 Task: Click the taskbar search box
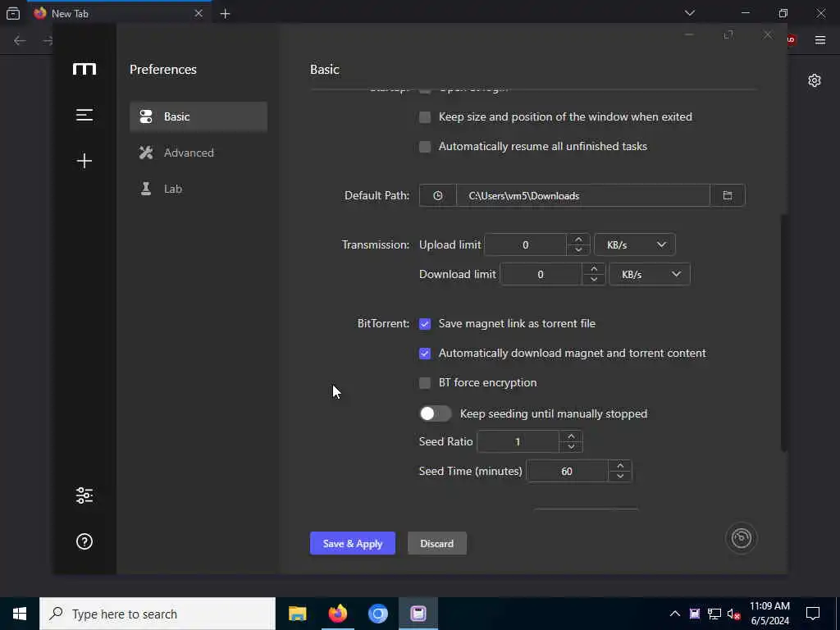[157, 614]
